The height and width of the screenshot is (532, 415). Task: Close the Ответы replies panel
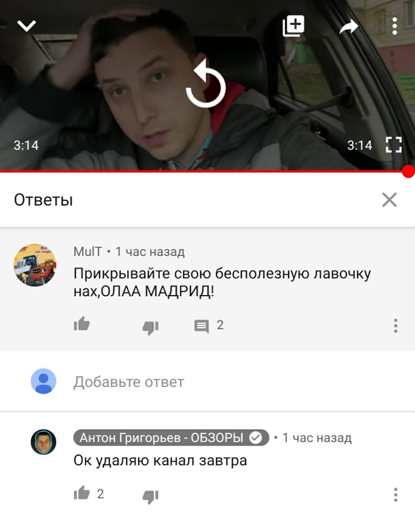[389, 200]
